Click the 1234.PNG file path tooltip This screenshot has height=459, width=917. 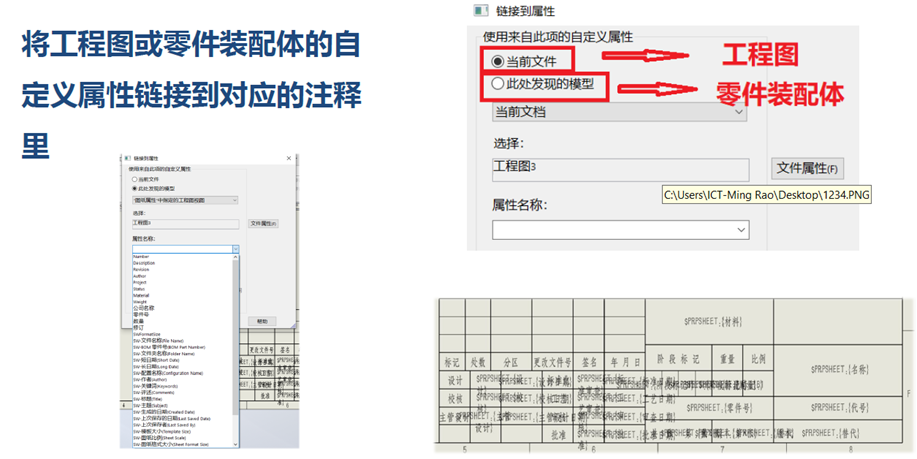(767, 195)
